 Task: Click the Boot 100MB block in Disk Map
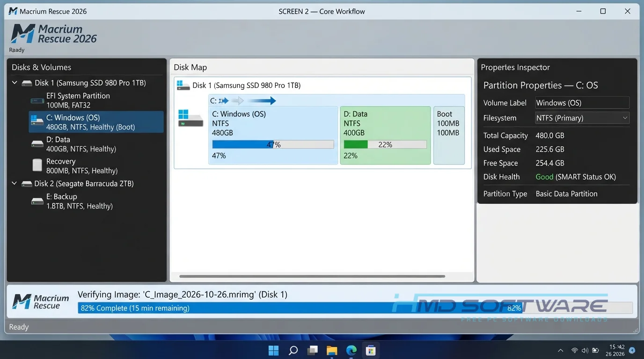449,136
